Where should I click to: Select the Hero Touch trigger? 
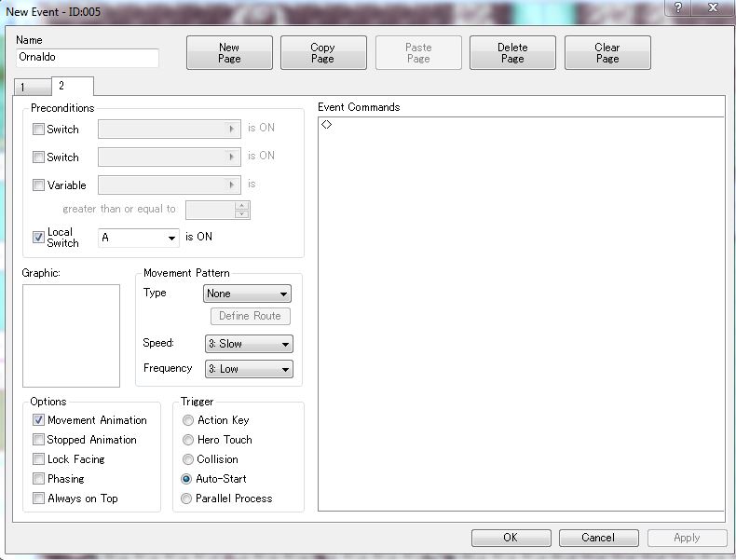pyautogui.click(x=188, y=440)
